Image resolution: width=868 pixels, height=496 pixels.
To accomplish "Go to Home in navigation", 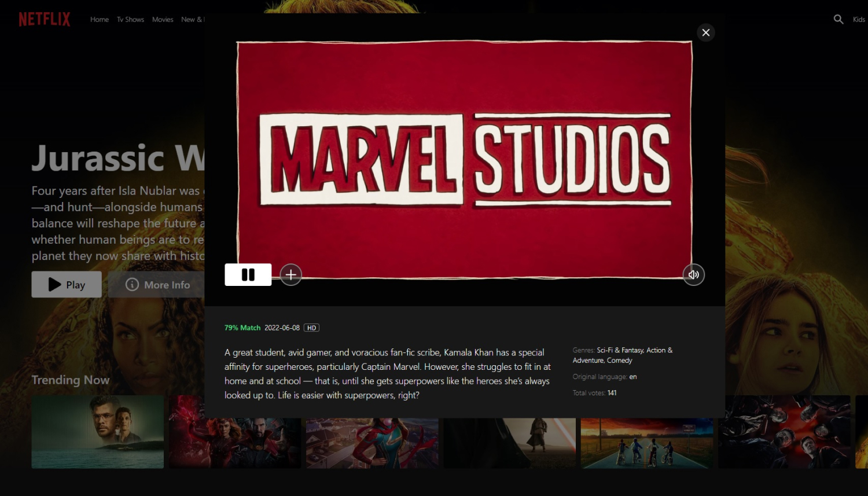I will point(100,20).
